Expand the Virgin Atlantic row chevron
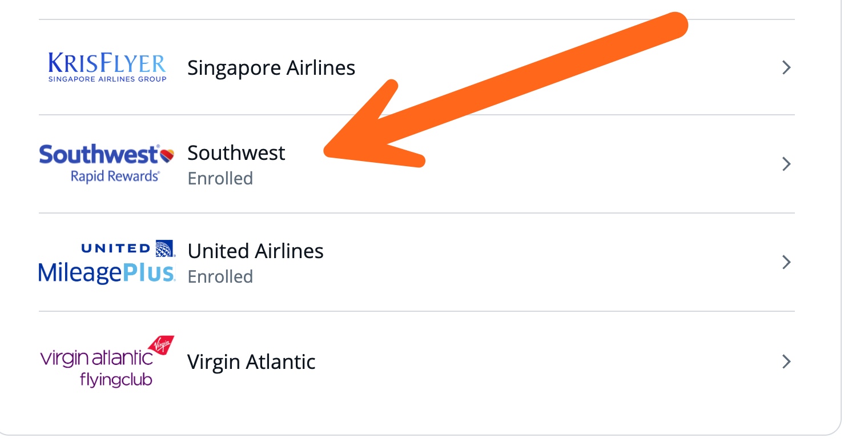 pos(786,361)
